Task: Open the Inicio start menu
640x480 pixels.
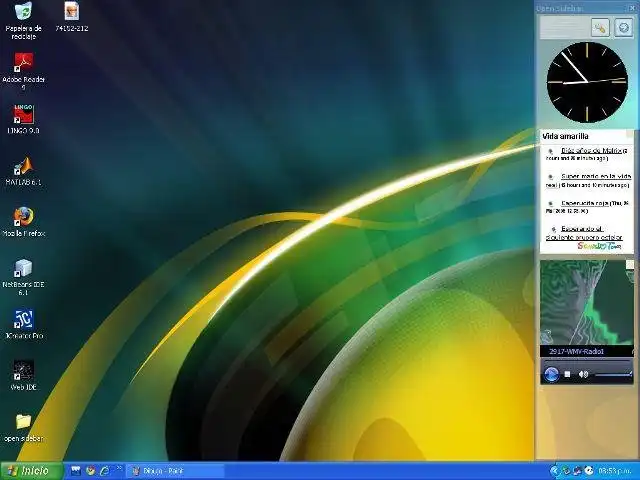Action: point(31,471)
